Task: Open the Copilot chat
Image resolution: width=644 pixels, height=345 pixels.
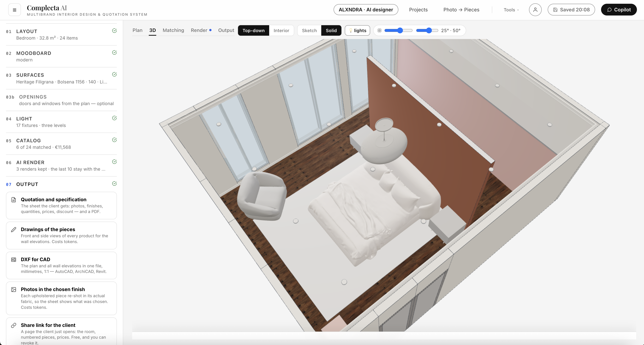Action: click(x=619, y=10)
